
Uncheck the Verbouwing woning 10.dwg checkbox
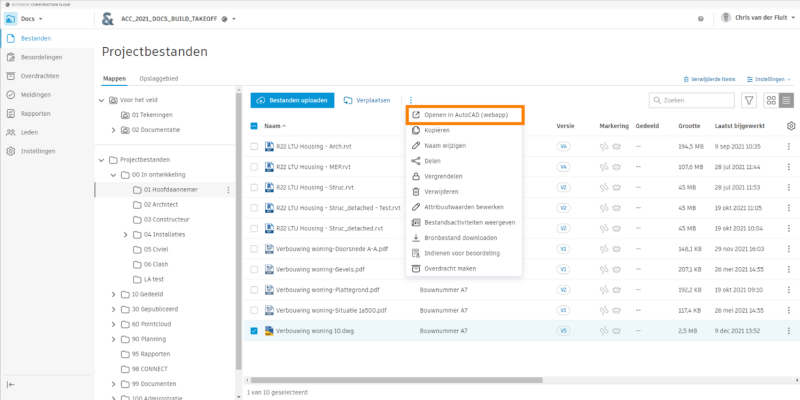pyautogui.click(x=254, y=330)
